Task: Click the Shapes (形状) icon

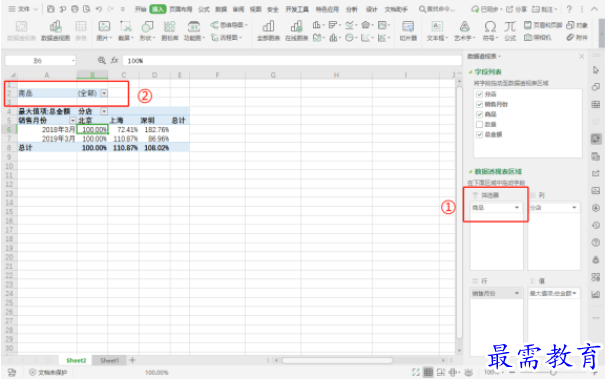Action: click(x=147, y=30)
